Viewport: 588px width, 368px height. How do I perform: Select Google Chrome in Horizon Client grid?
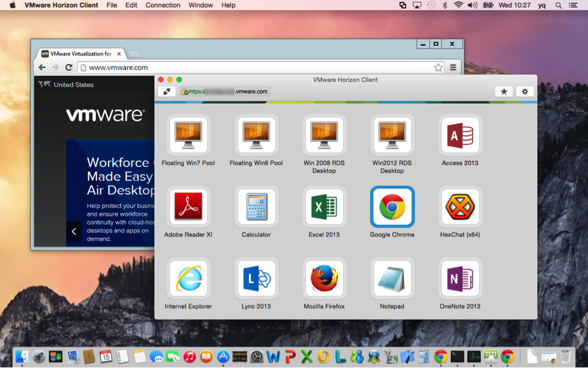(392, 207)
